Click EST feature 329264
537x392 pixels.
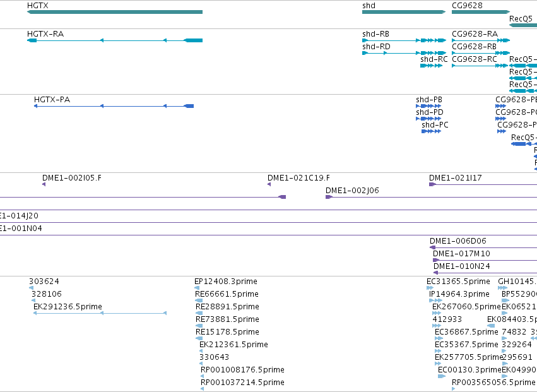pos(504,351)
